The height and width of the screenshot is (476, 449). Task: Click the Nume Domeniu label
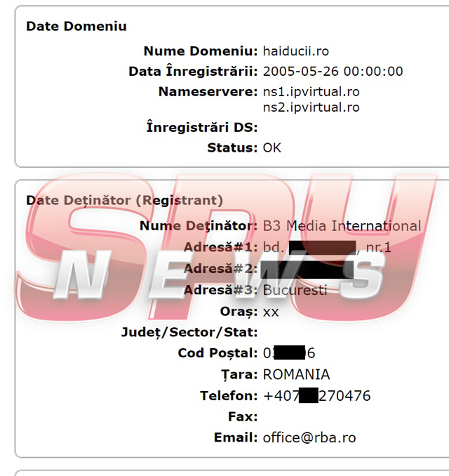pyautogui.click(x=200, y=51)
